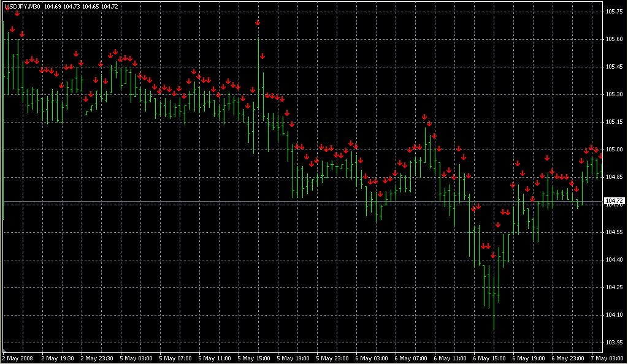628x364 pixels.
Task: Click the red arrow above the 5 May 15:00 spike
Action: pyautogui.click(x=258, y=23)
